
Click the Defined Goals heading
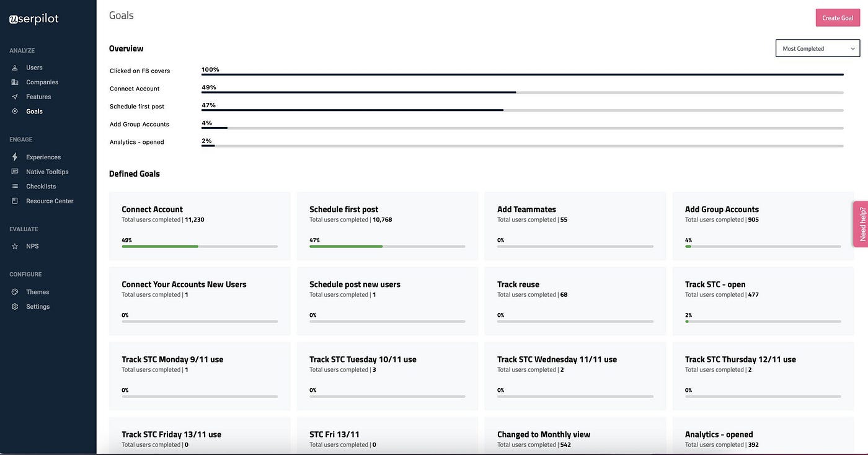click(x=135, y=174)
